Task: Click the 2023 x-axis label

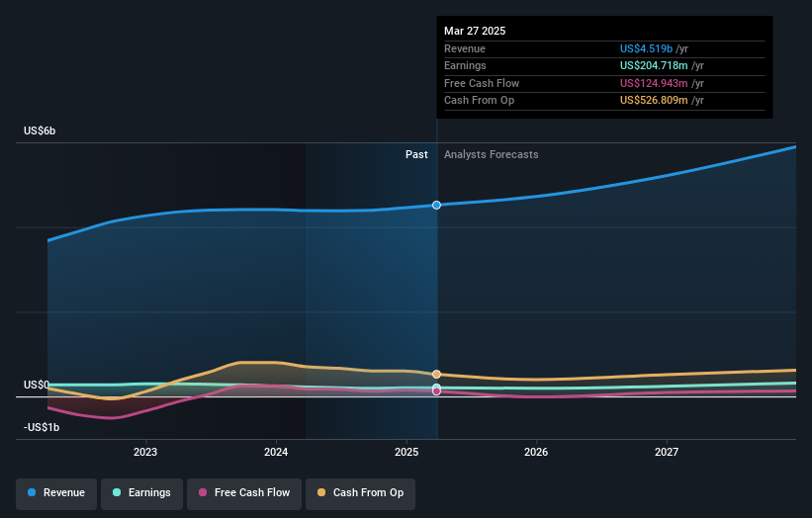Action: point(145,453)
